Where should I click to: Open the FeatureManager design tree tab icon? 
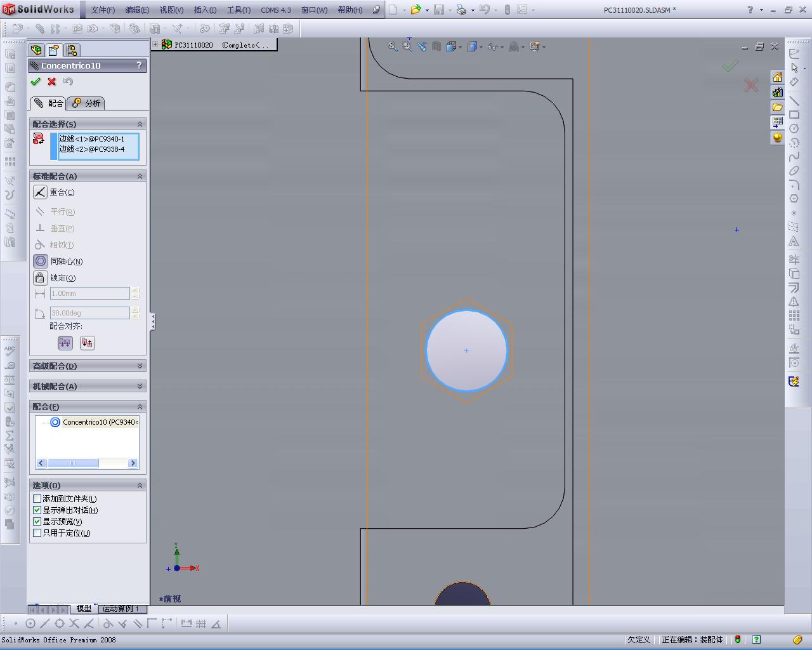37,50
